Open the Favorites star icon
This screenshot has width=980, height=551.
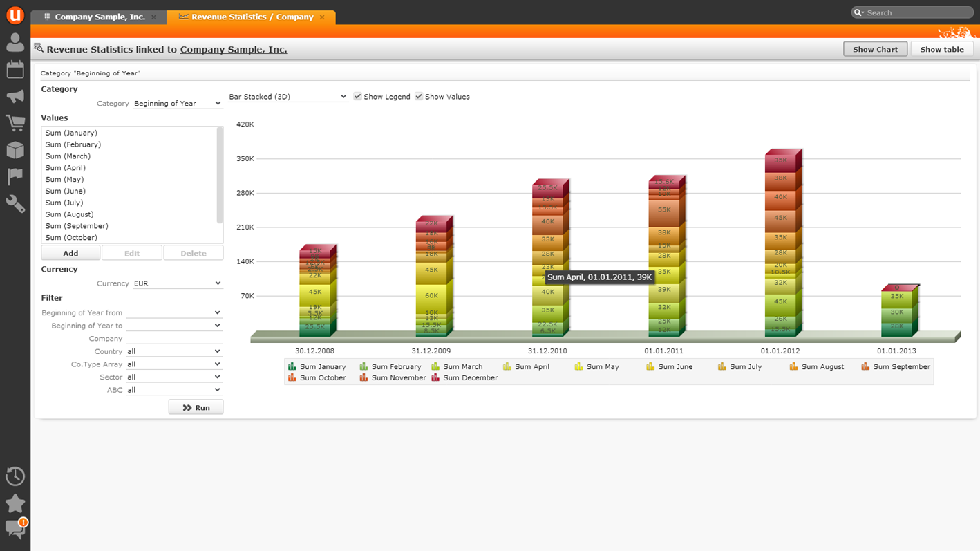pos(15,503)
